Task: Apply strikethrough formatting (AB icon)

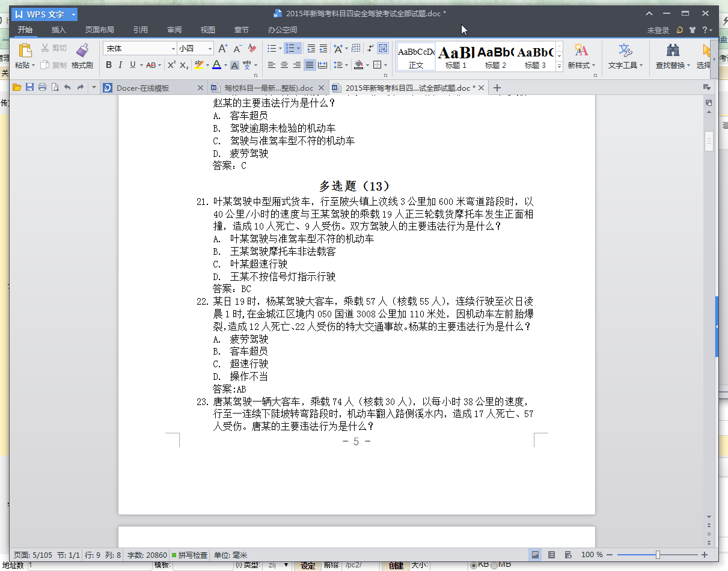Action: (x=150, y=66)
